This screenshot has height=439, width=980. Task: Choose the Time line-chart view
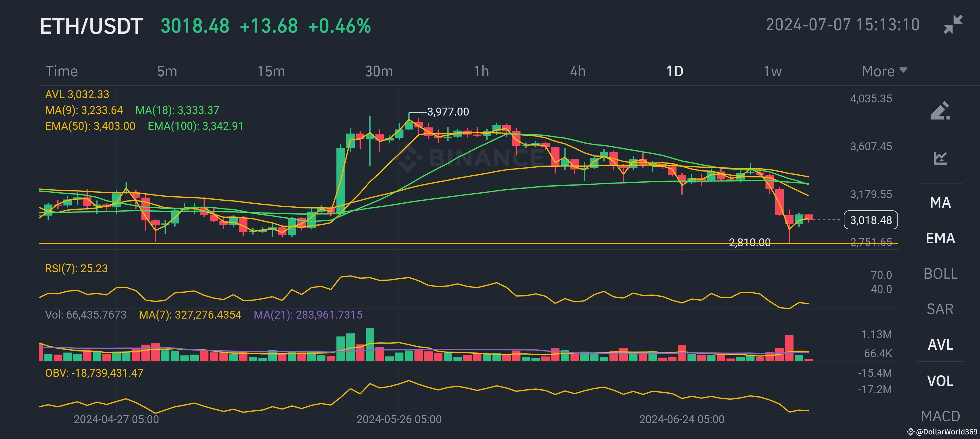click(x=62, y=71)
